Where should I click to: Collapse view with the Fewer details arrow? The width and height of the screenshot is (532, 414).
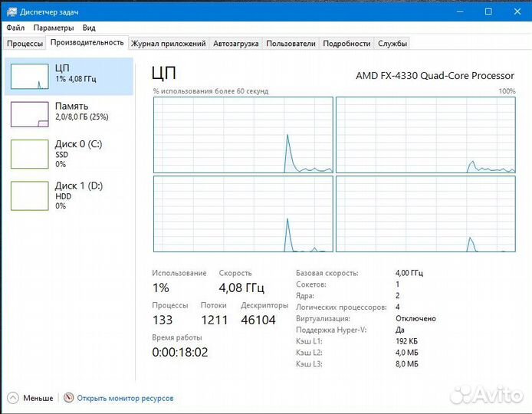point(13,398)
